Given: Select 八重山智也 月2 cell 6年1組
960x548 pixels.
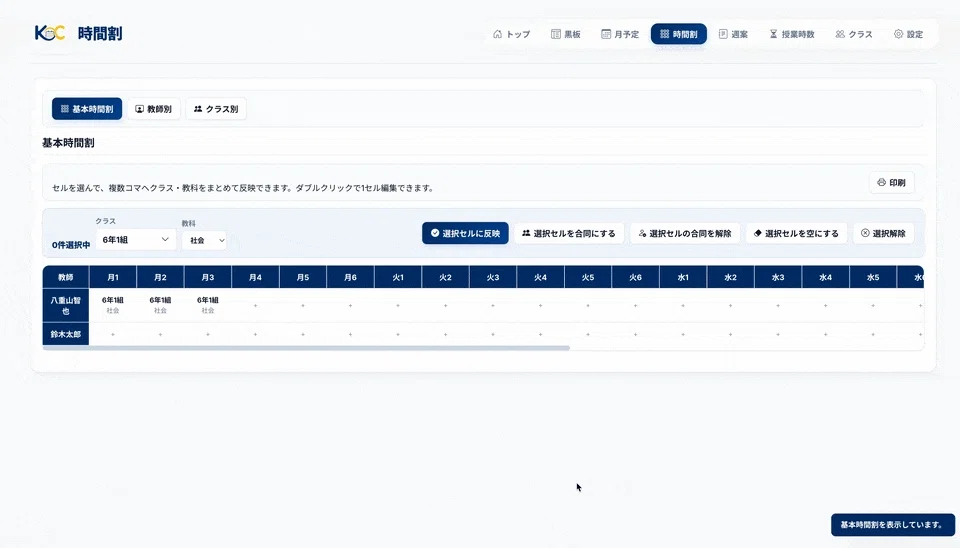Looking at the screenshot, I should (160, 305).
